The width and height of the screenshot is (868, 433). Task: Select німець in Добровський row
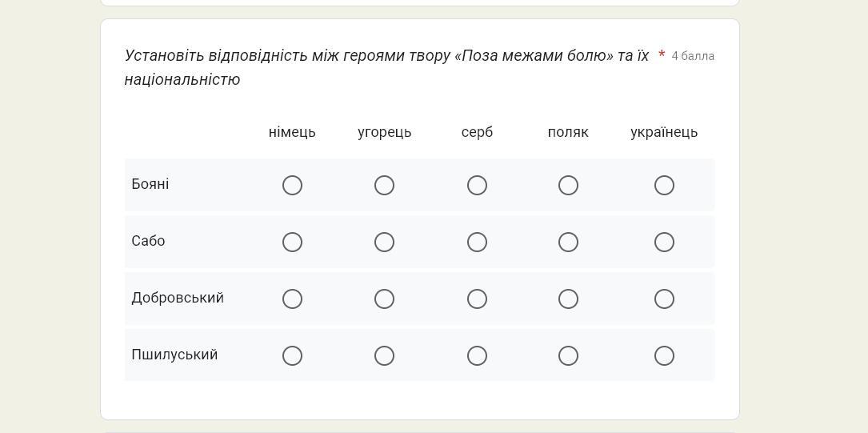292,299
